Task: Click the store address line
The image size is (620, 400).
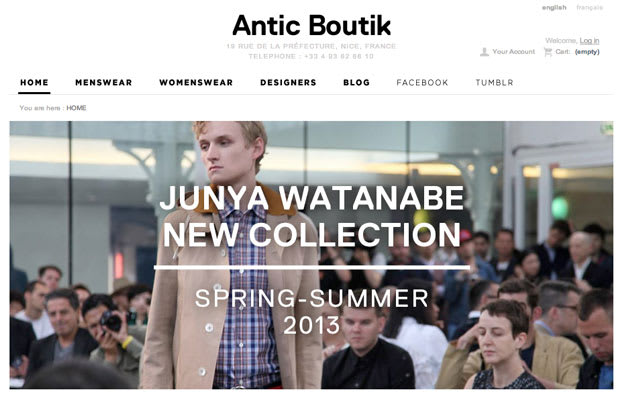Action: [x=311, y=46]
